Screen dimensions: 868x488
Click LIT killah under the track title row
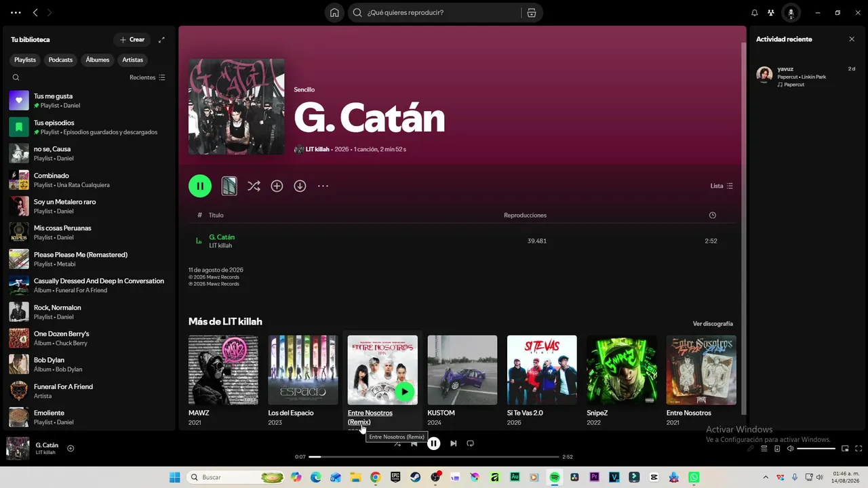tap(220, 245)
